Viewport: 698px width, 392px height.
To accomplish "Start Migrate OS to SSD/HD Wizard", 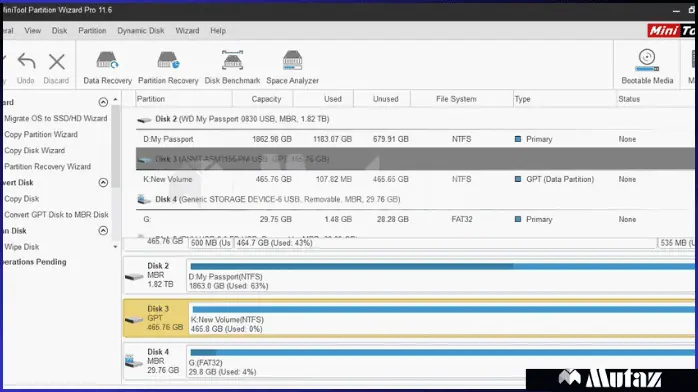I will click(56, 118).
